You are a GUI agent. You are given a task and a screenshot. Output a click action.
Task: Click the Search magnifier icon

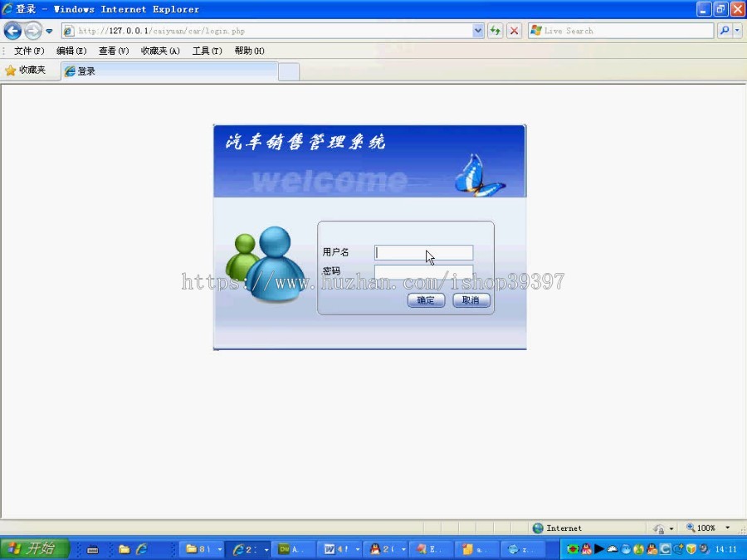[x=724, y=31]
